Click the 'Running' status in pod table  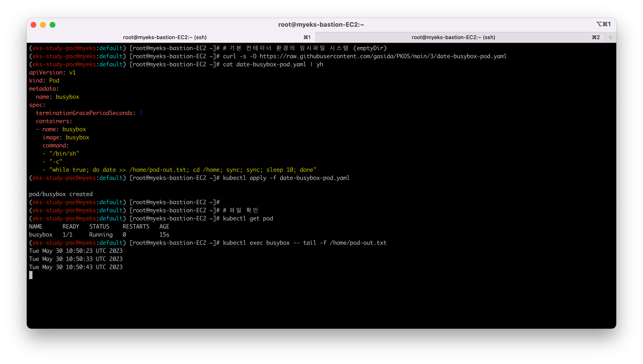click(x=101, y=235)
